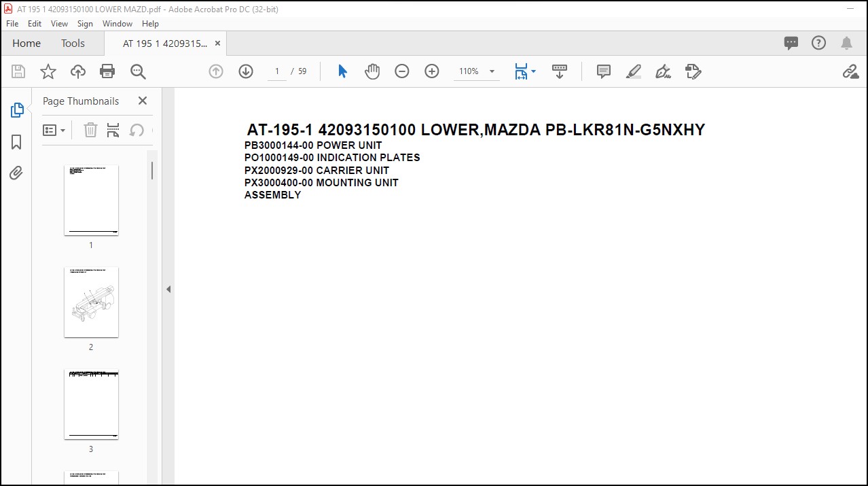
Task: Go to the next page using down arrow
Action: 246,71
